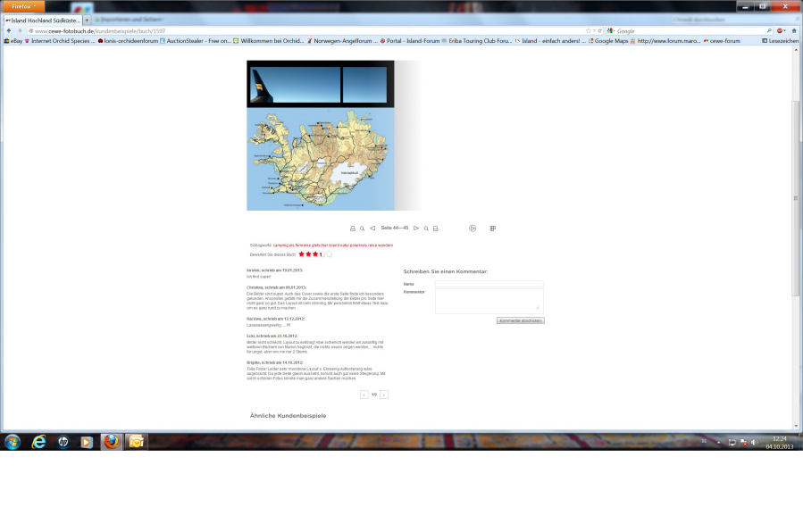
Task: Open the page overview grid icon
Action: 493,229
